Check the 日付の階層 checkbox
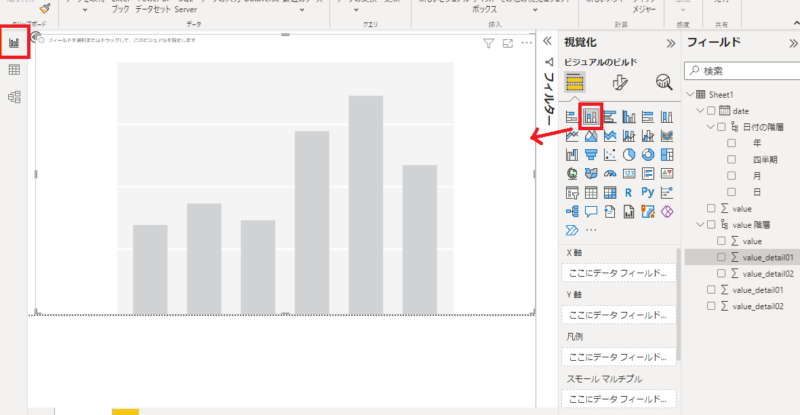 coord(721,127)
